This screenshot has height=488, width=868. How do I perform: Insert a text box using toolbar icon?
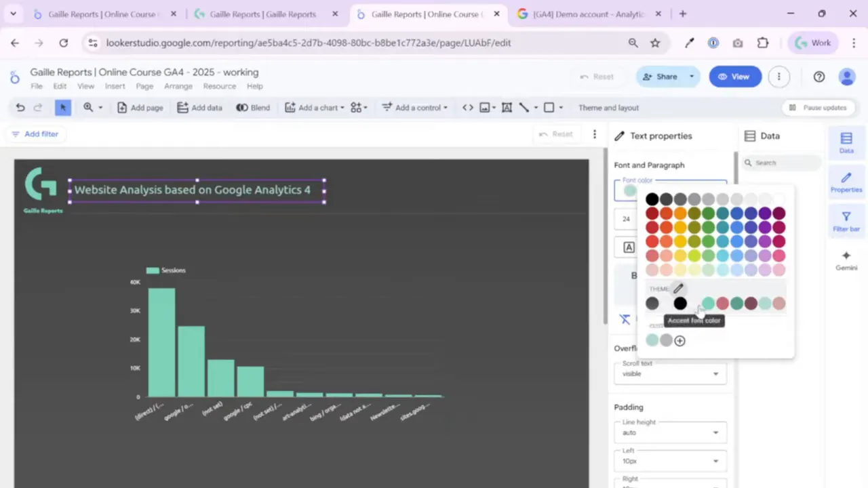point(507,108)
